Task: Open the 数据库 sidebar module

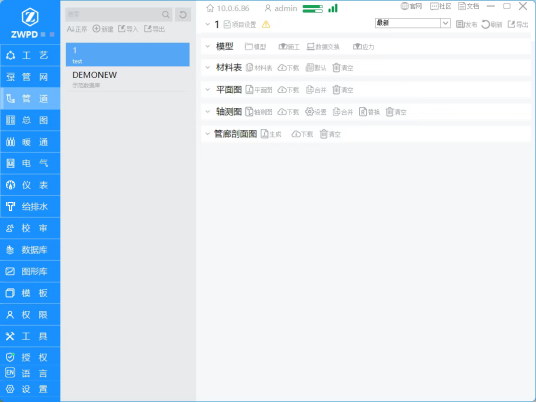Action: (x=30, y=250)
